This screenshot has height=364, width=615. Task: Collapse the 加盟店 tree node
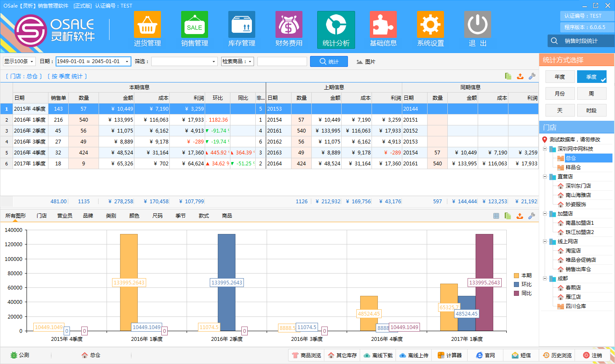pyautogui.click(x=545, y=214)
